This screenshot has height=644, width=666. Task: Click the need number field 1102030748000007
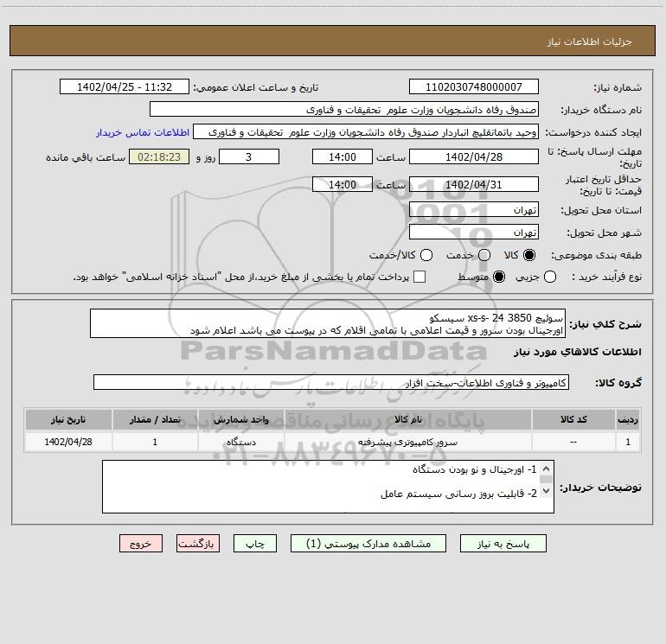[474, 86]
